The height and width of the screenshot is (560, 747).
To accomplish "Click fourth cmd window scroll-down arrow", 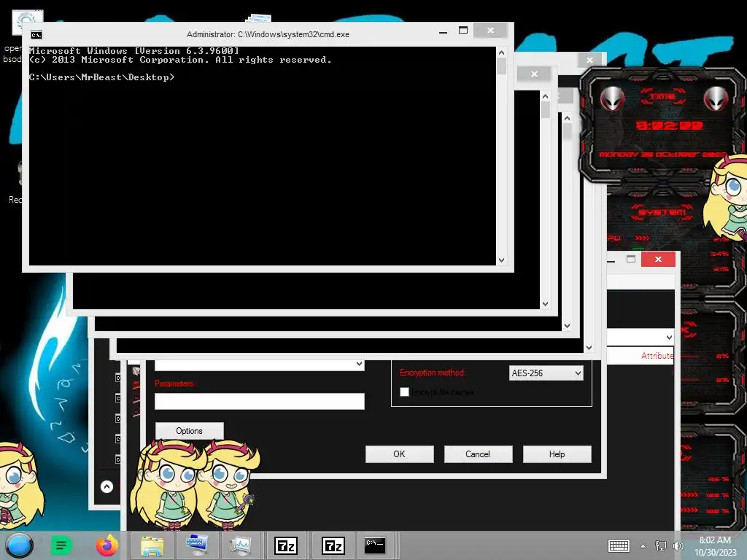I will 589,348.
